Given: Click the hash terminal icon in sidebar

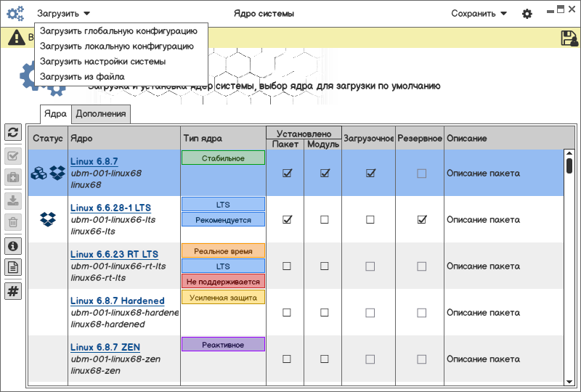Looking at the screenshot, I should point(13,291).
